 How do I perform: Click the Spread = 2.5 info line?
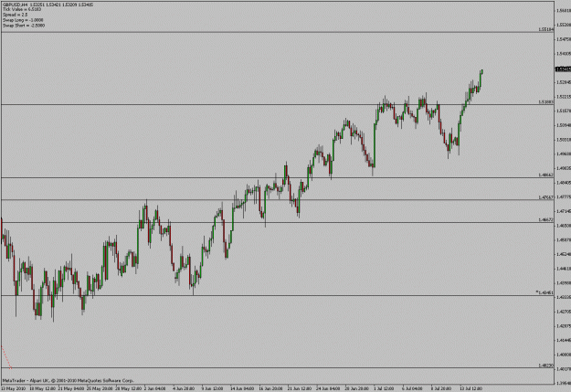16,15
